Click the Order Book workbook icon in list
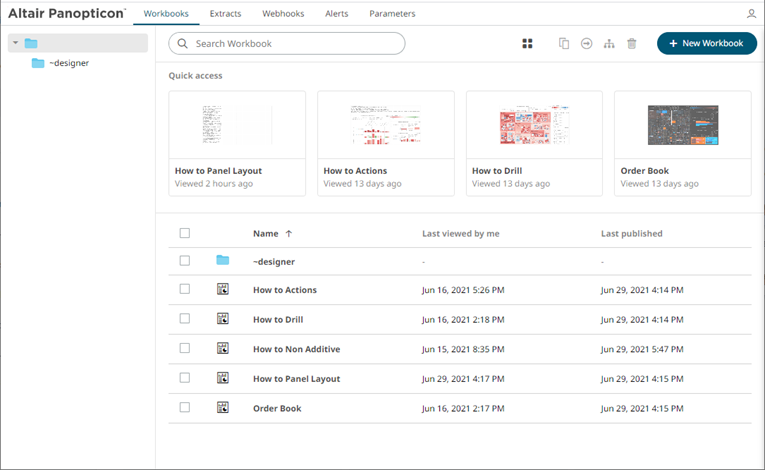The image size is (765, 470). 222,408
